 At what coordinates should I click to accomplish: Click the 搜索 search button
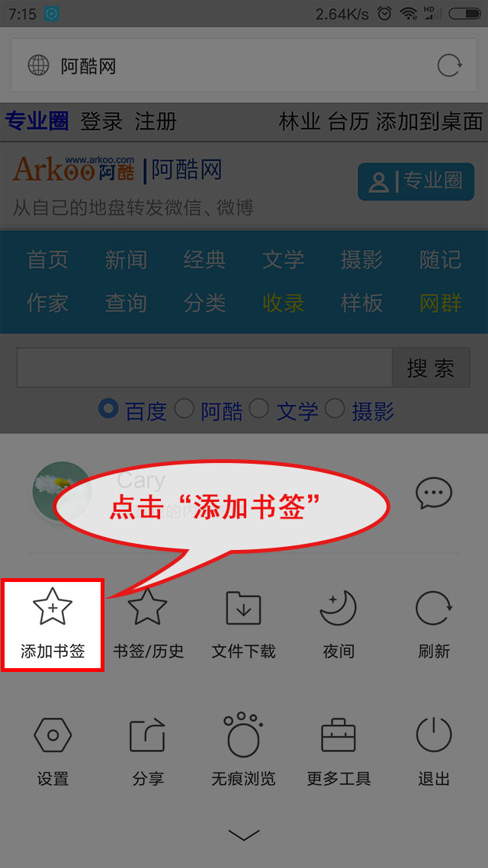[431, 368]
